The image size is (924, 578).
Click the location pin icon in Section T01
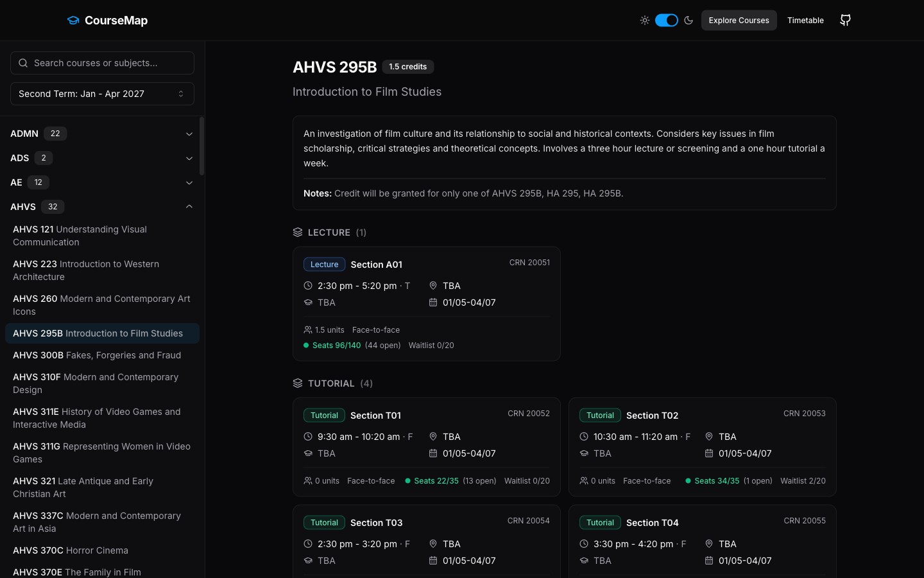(x=433, y=437)
